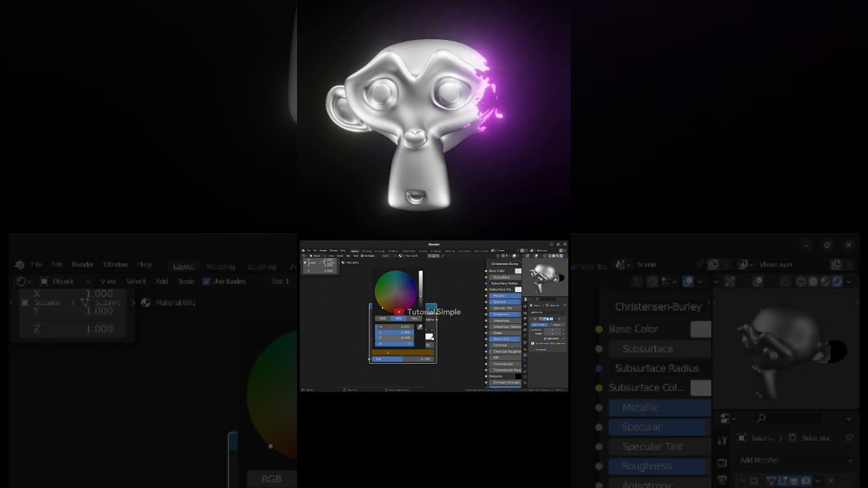Open the Add Modifier dropdown
This screenshot has height=488, width=868.
click(x=547, y=312)
